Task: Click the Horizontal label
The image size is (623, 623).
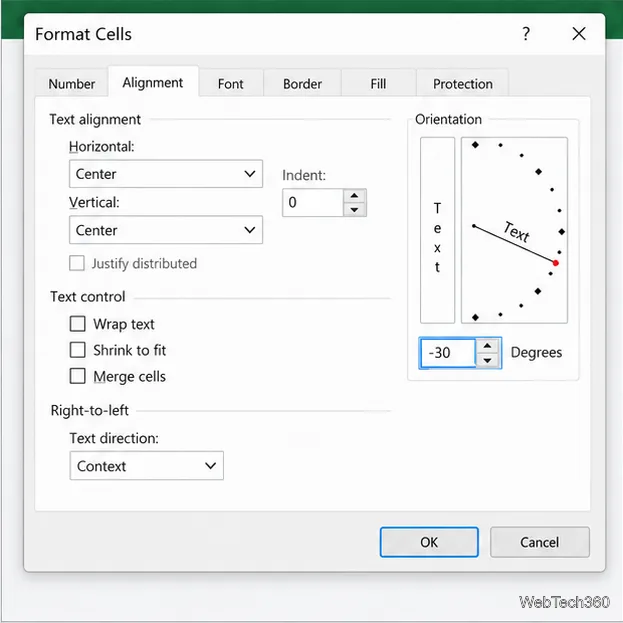Action: [102, 147]
